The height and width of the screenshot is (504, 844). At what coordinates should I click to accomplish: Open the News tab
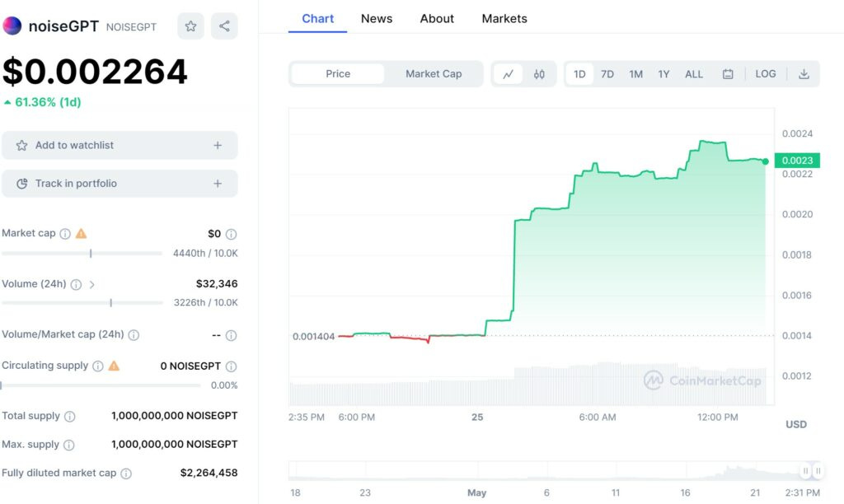pyautogui.click(x=377, y=19)
